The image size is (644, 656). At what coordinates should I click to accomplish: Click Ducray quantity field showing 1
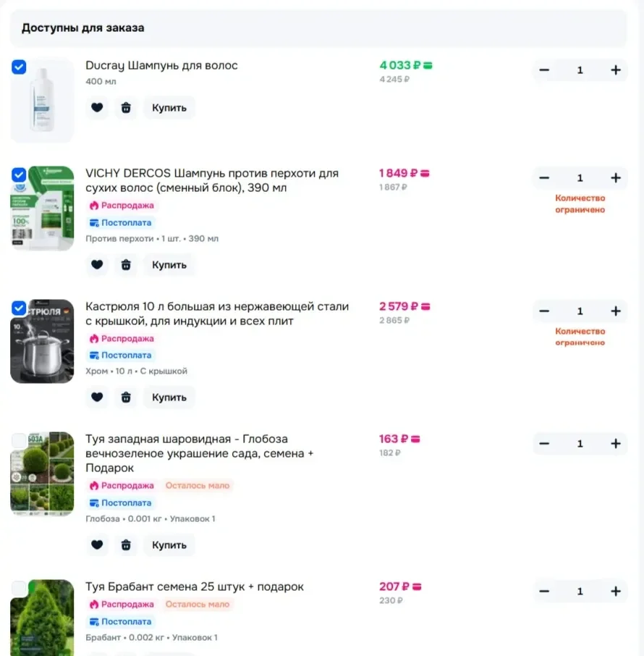[580, 70]
